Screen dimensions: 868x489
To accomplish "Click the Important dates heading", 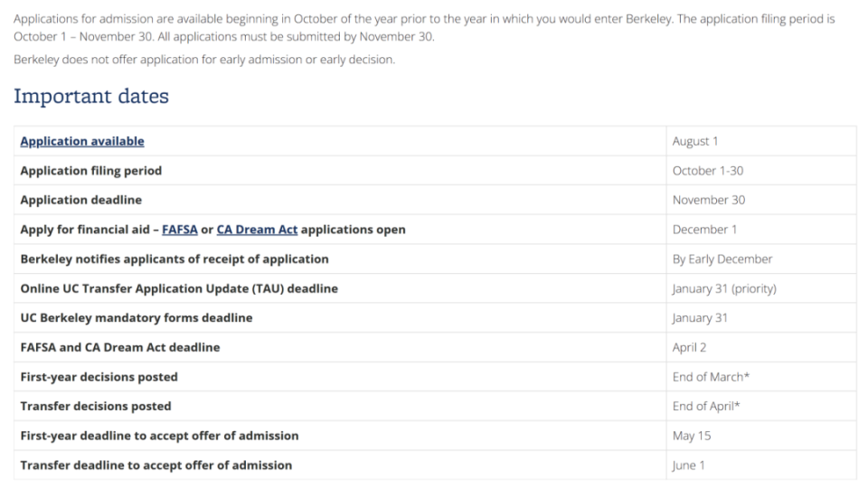I will tap(91, 96).
